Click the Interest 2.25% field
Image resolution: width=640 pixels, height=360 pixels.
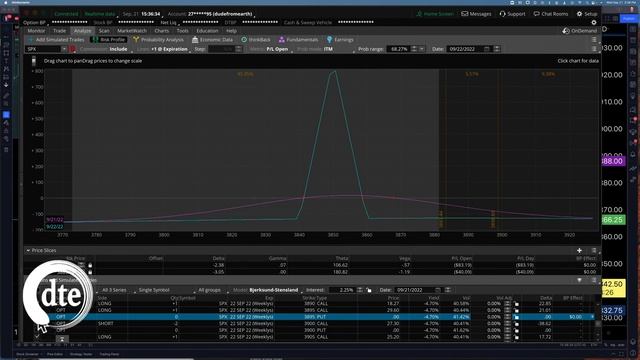[342, 290]
